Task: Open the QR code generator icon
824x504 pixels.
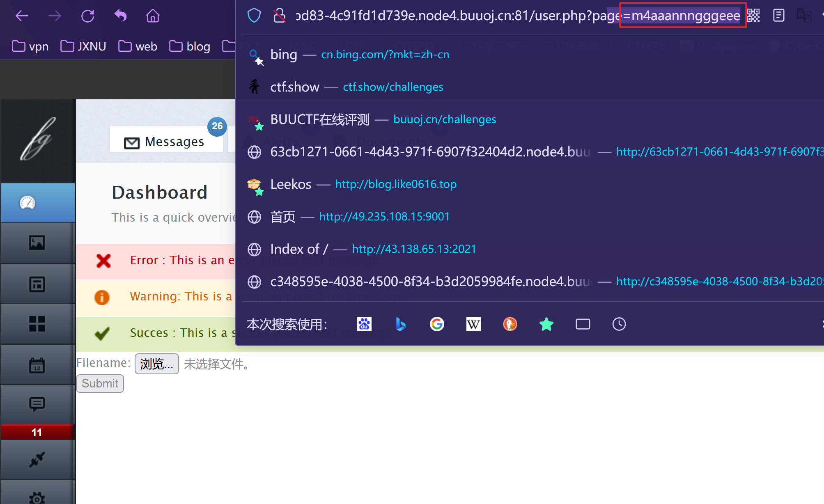Action: pos(753,16)
